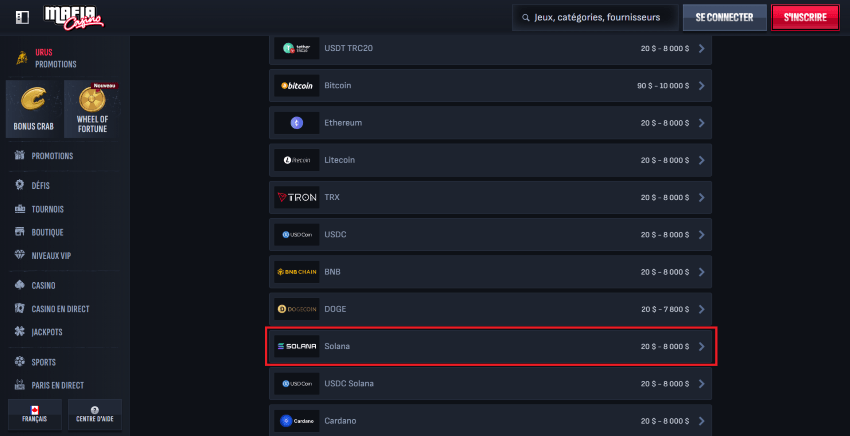Click the Niveaux VIP diamond icon
The width and height of the screenshot is (850, 436).
(x=20, y=255)
